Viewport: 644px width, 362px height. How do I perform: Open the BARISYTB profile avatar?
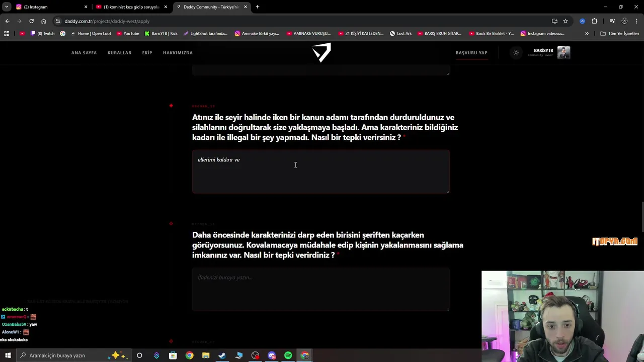(563, 53)
